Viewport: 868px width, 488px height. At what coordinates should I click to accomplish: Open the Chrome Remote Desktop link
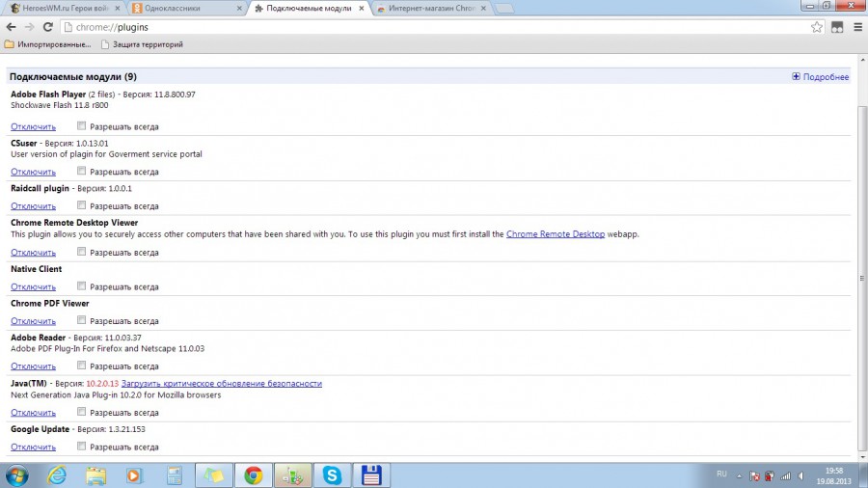click(x=556, y=234)
